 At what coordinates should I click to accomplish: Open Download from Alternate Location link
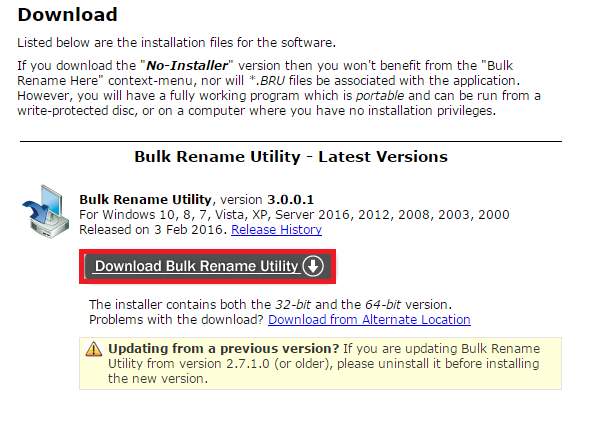click(369, 319)
